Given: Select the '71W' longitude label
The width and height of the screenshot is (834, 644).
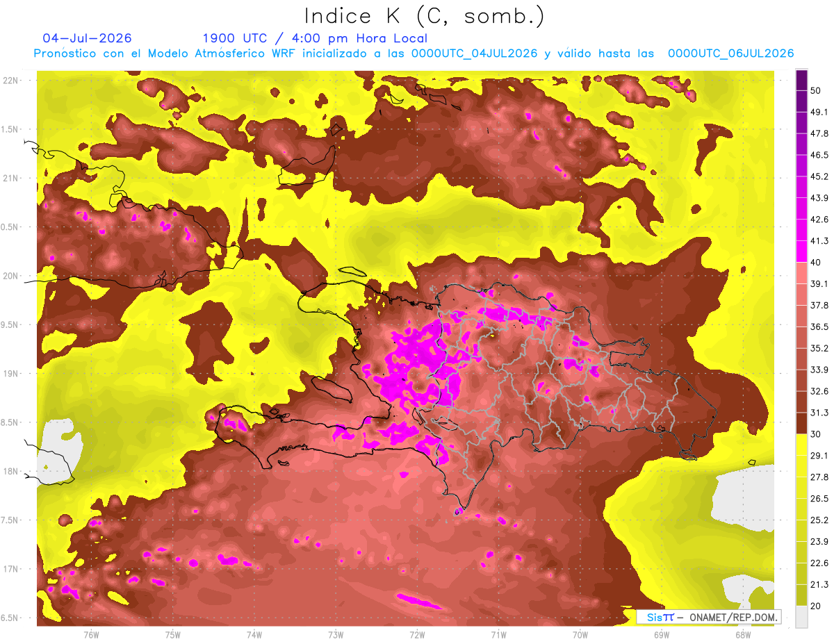Looking at the screenshot, I should 498,635.
